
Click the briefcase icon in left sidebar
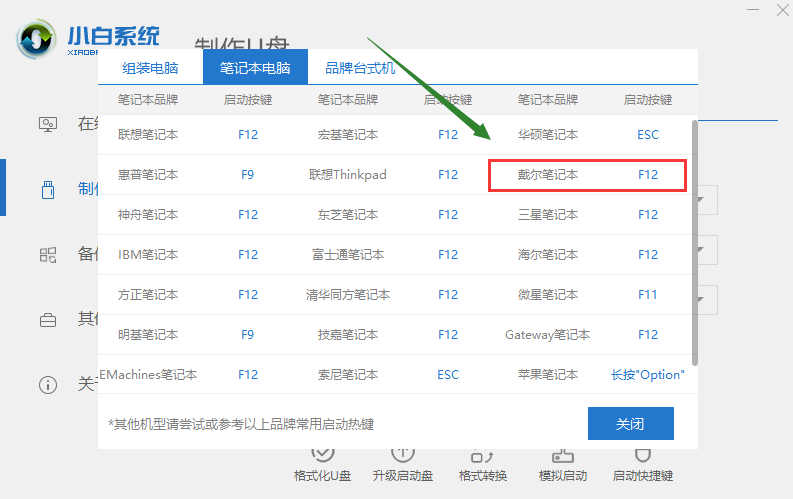[x=47, y=320]
